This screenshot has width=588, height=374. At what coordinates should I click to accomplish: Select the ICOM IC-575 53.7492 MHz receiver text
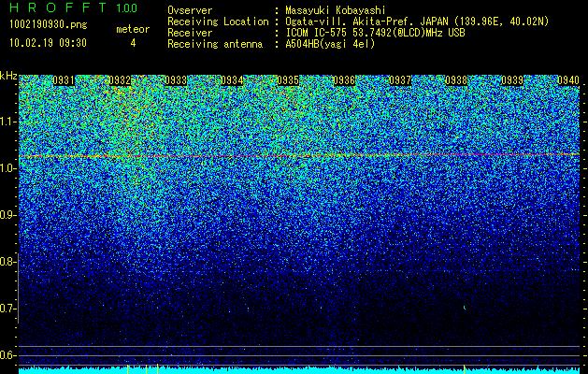point(375,33)
